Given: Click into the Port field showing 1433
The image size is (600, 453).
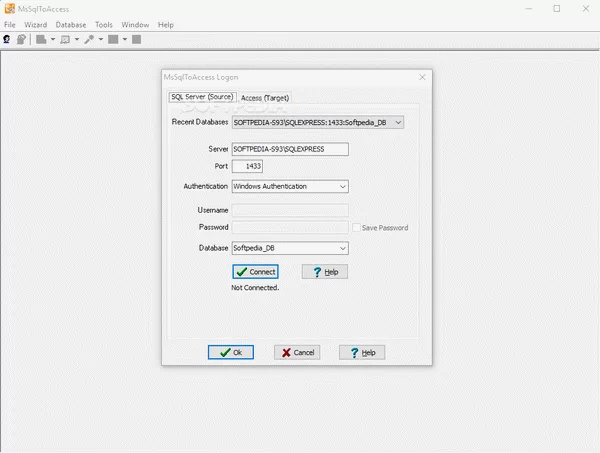Looking at the screenshot, I should (247, 166).
